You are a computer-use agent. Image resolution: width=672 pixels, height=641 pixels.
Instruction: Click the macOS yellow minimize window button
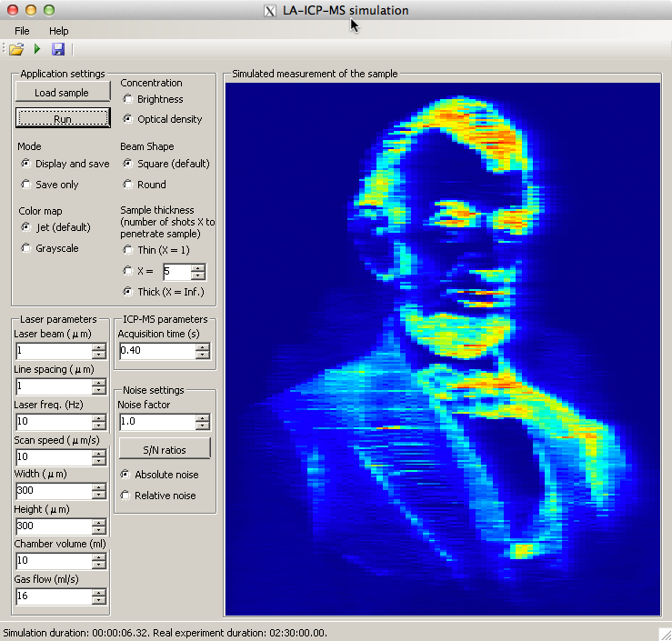pyautogui.click(x=31, y=10)
